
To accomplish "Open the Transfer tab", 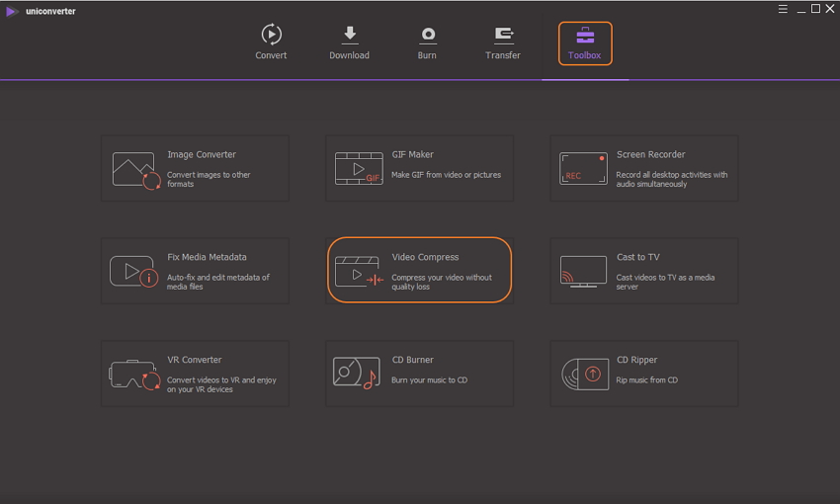I will tap(503, 42).
